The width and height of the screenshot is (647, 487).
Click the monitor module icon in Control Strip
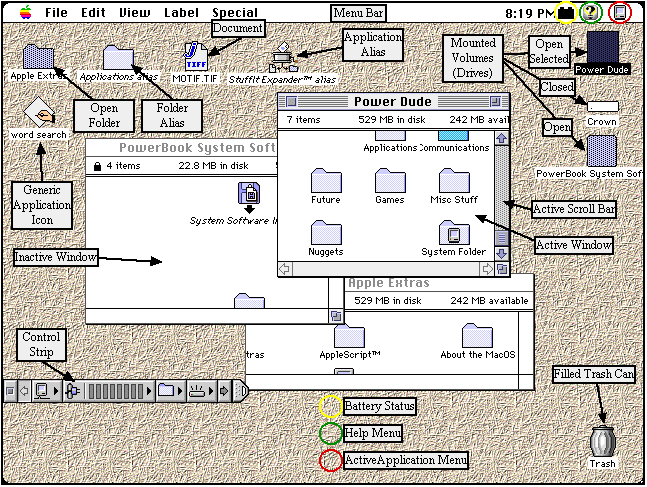pyautogui.click(x=42, y=390)
